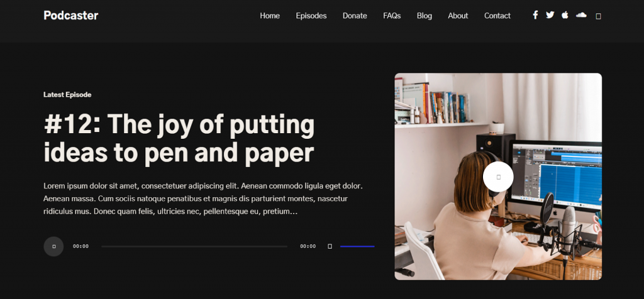644x299 pixels.
Task: Seek on the audio progress bar
Action: click(x=194, y=246)
